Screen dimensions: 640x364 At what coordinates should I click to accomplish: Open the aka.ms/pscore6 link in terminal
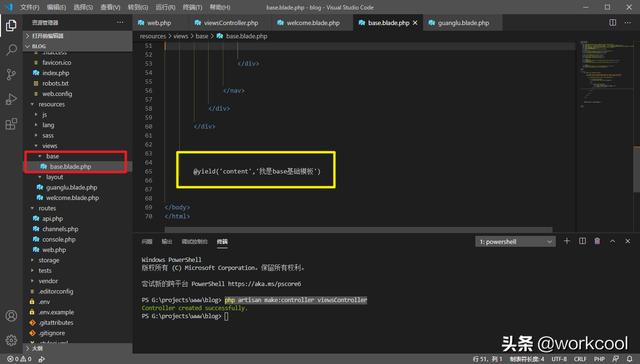(x=264, y=284)
